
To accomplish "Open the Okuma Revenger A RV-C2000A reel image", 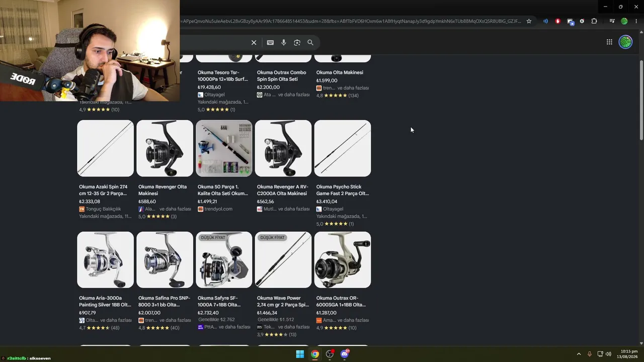I will [x=283, y=148].
